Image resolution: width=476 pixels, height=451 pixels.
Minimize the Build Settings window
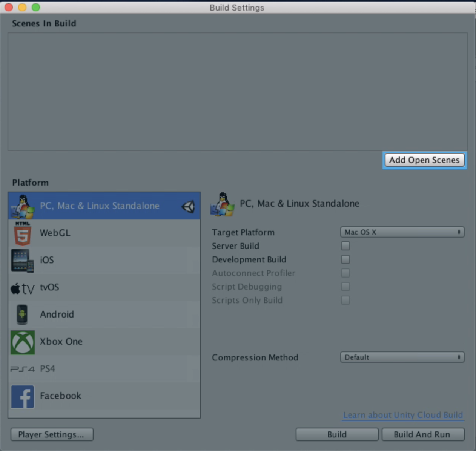22,7
